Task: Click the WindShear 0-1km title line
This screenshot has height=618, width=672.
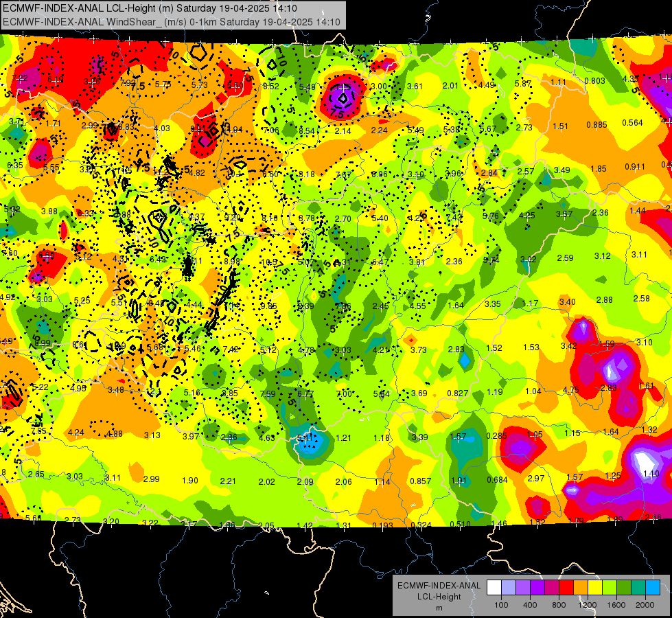Action: click(x=172, y=22)
